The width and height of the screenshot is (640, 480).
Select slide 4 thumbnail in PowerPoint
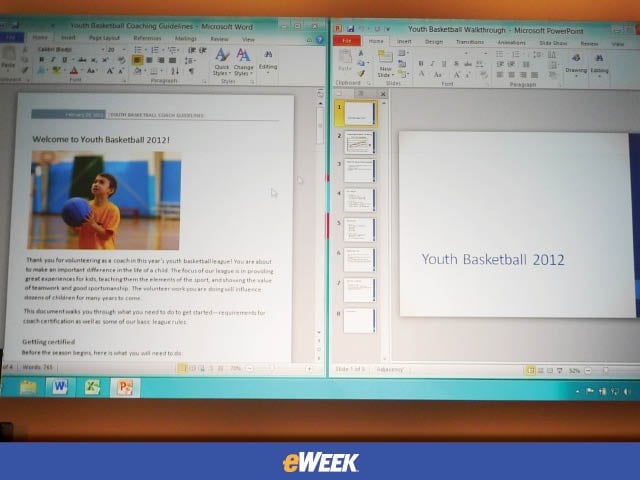[x=359, y=200]
